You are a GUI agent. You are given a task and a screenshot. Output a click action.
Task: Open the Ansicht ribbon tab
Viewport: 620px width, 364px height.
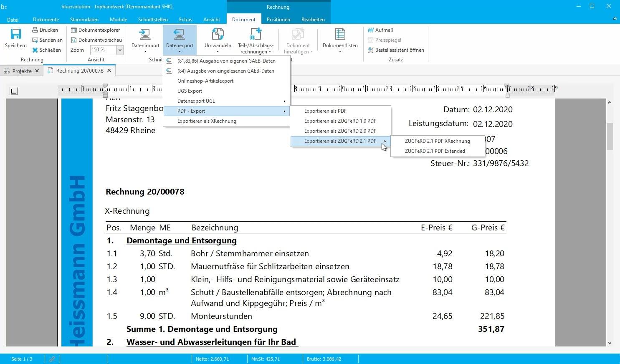coord(212,20)
